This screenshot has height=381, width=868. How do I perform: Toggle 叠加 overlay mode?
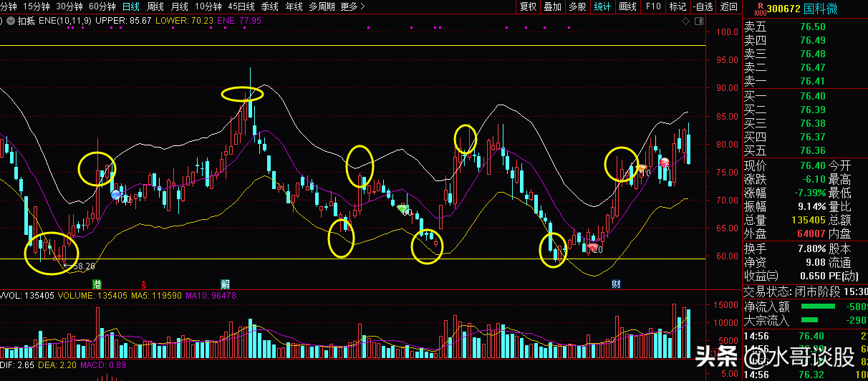click(552, 6)
